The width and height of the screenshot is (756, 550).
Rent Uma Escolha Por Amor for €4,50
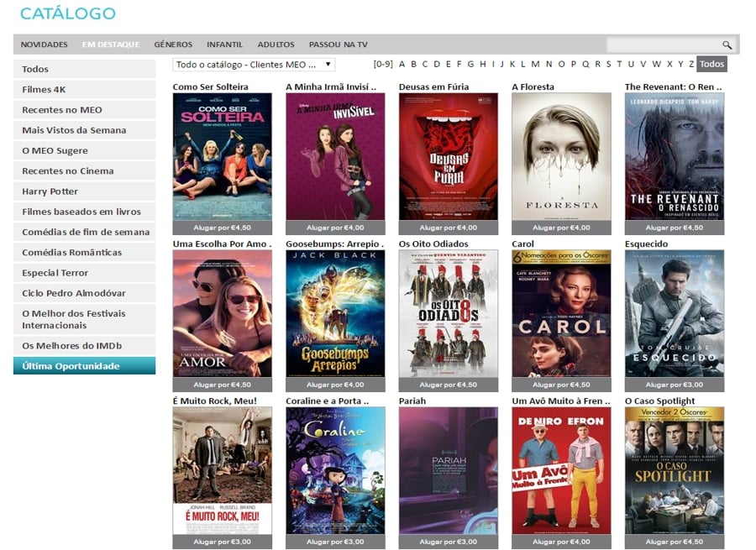pyautogui.click(x=223, y=385)
